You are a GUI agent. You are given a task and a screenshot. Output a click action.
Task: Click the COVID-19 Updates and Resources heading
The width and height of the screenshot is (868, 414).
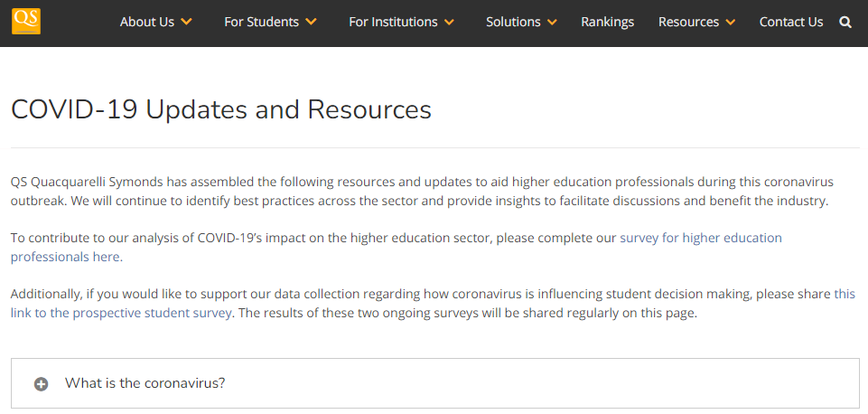(221, 110)
